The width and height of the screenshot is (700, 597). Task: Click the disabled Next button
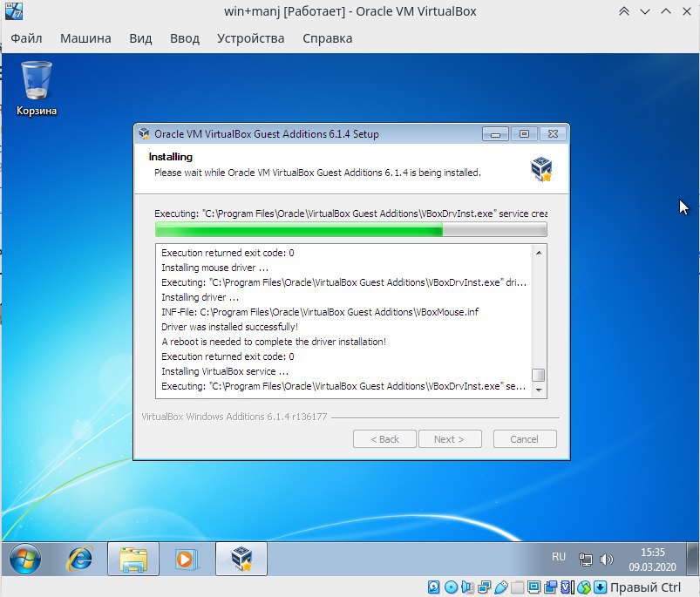tap(450, 439)
